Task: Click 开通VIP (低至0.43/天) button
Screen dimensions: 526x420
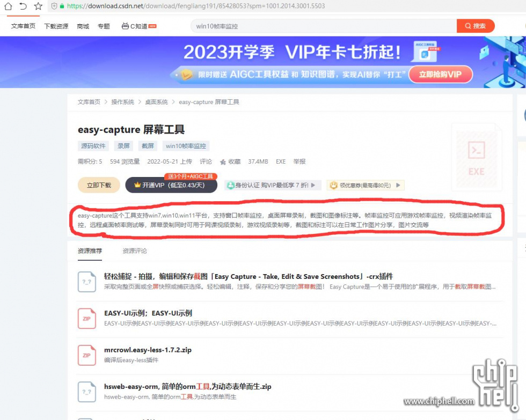Action: coord(171,185)
